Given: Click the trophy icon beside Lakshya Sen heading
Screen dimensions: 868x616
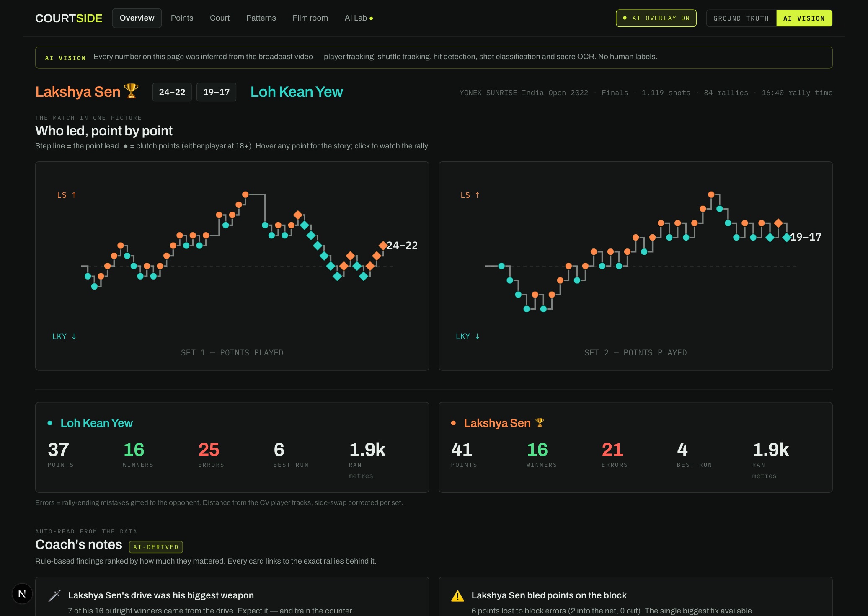Looking at the screenshot, I should pos(131,91).
